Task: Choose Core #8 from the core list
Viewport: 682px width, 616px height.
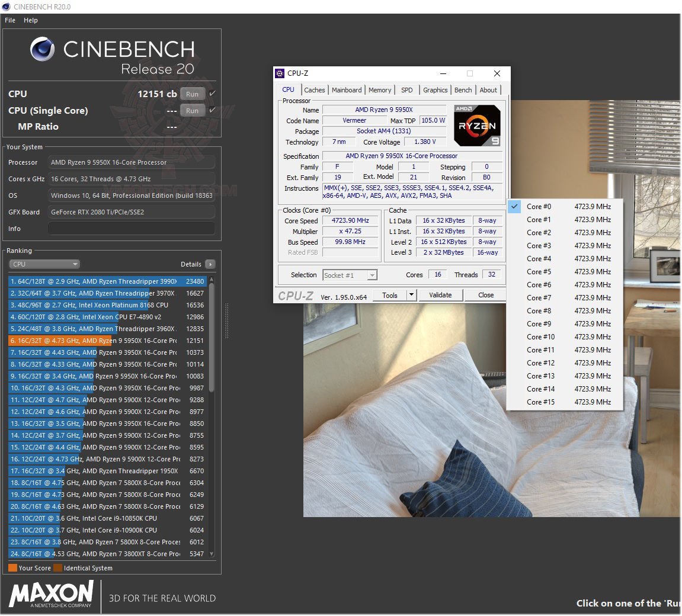Action: tap(565, 311)
